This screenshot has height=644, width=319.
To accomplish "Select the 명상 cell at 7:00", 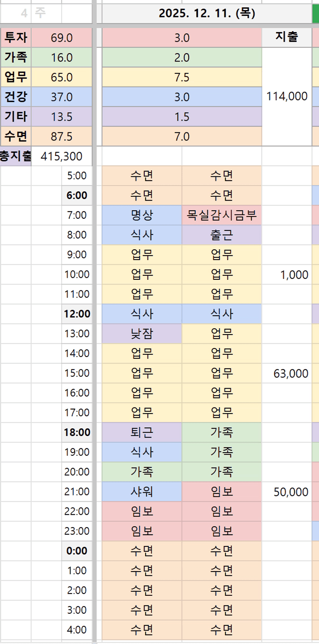I will click(142, 215).
